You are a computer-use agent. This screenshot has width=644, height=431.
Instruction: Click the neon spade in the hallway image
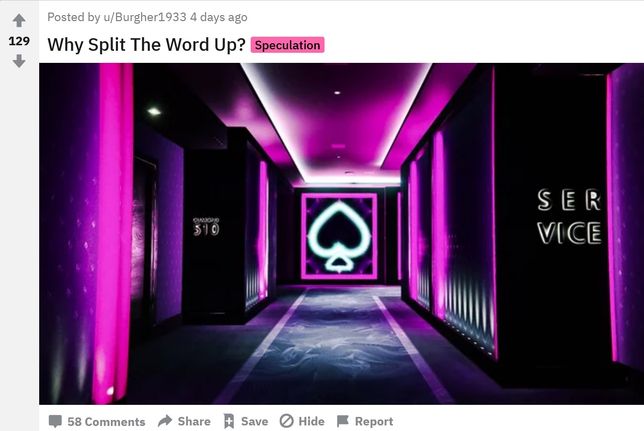click(x=339, y=236)
